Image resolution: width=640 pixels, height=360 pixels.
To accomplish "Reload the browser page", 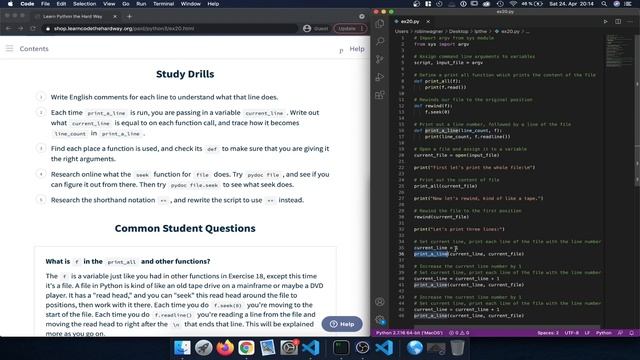I will pos(33,29).
